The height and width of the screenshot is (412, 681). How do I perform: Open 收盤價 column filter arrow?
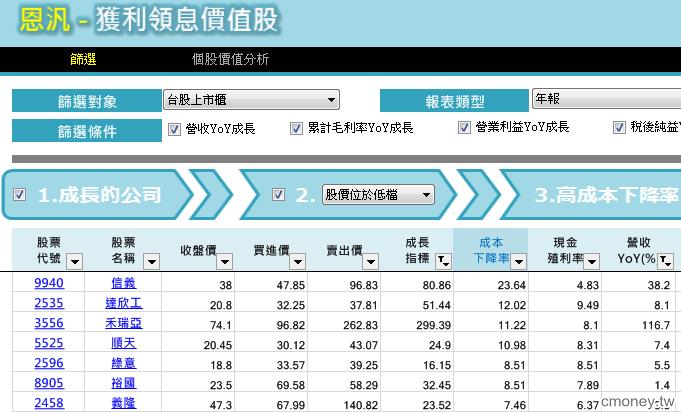[x=225, y=261]
